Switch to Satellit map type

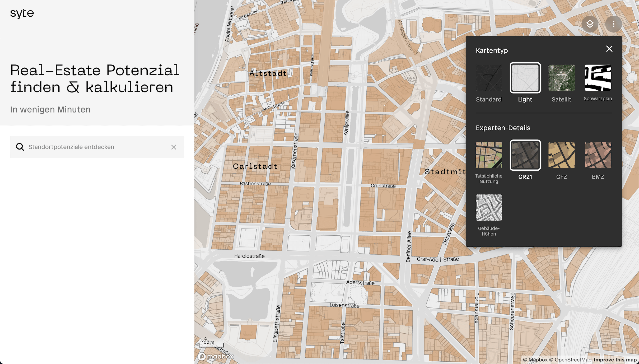(561, 78)
